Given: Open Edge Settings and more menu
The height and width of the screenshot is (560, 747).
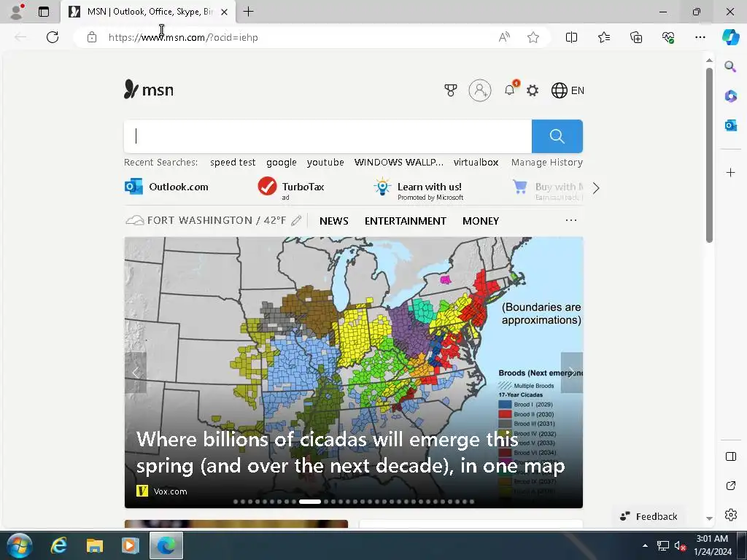Looking at the screenshot, I should pyautogui.click(x=700, y=37).
